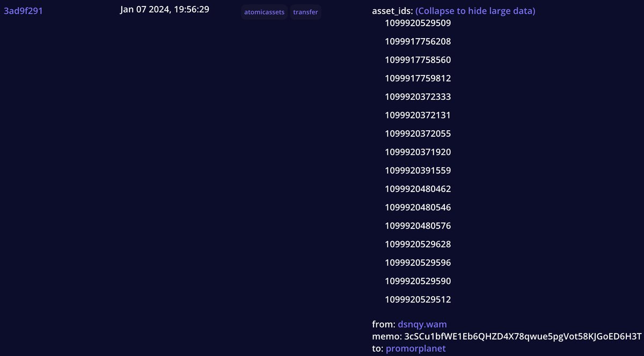644x356 pixels.
Task: Click the atomicassets contract tag
Action: [x=265, y=12]
